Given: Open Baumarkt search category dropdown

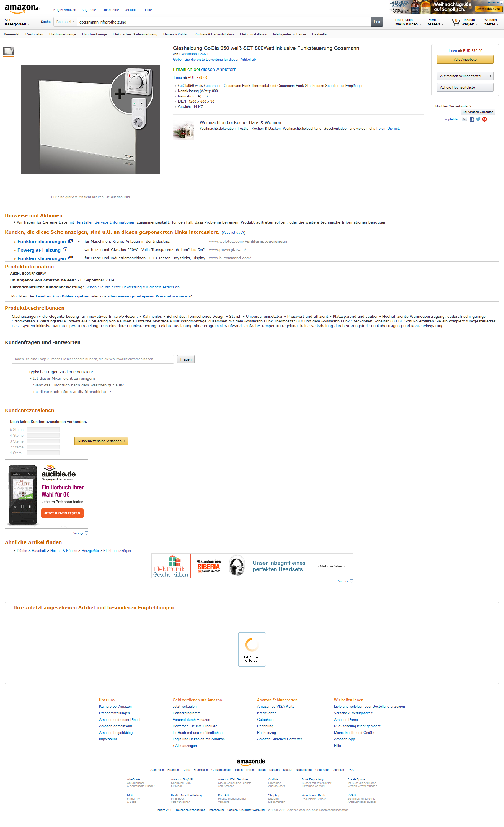Looking at the screenshot, I should pos(65,22).
